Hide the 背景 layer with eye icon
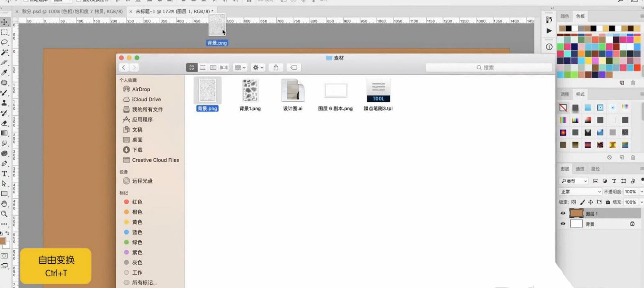 [563, 224]
